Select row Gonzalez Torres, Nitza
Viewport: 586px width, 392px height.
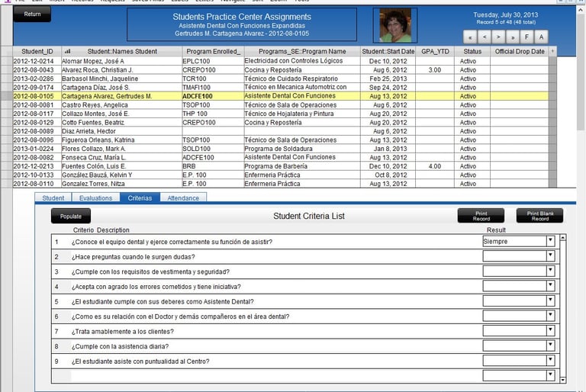coord(281,184)
